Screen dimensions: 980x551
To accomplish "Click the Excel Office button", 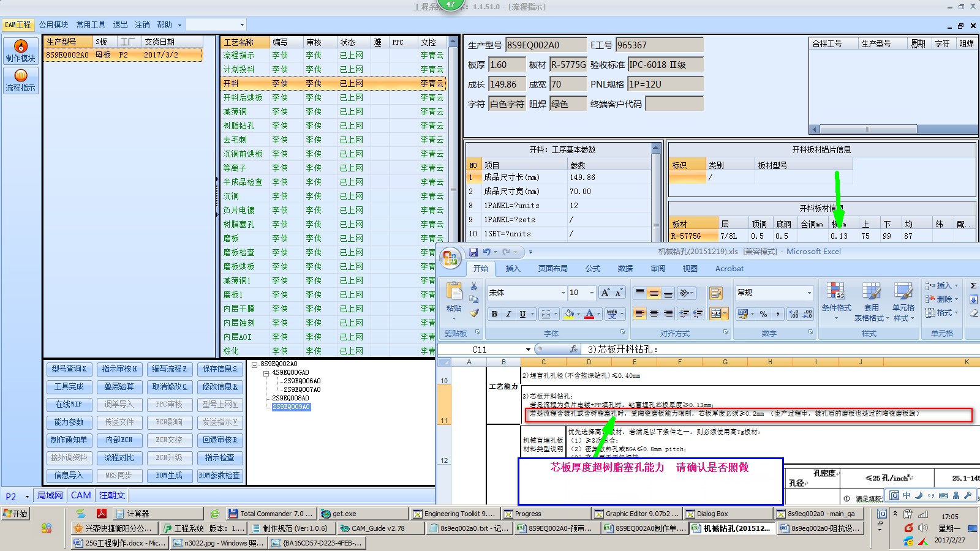I will point(451,258).
